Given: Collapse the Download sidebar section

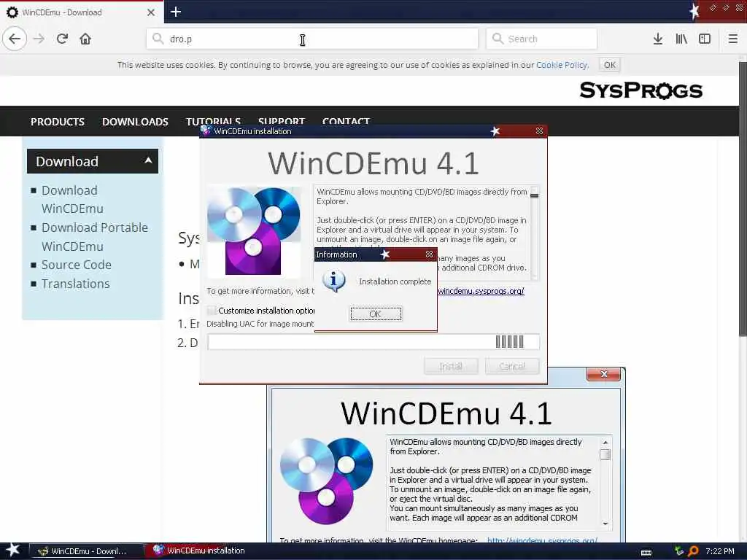Looking at the screenshot, I should (x=149, y=161).
